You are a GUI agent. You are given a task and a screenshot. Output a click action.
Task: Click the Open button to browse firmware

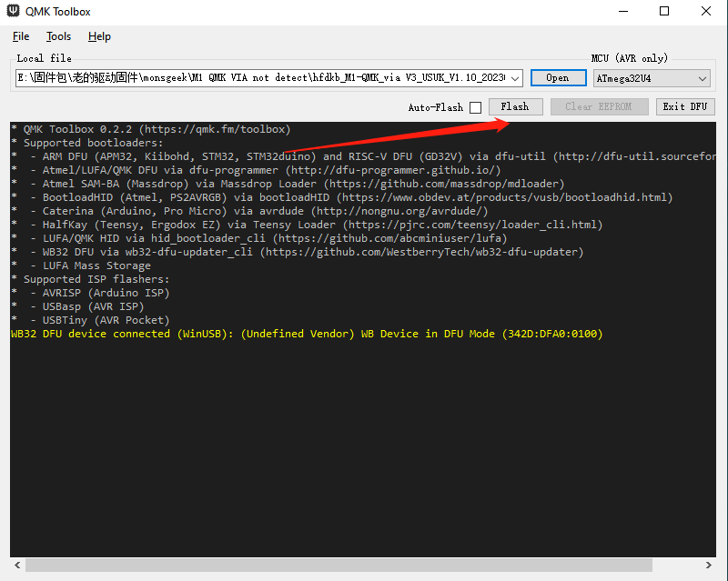pyautogui.click(x=558, y=78)
